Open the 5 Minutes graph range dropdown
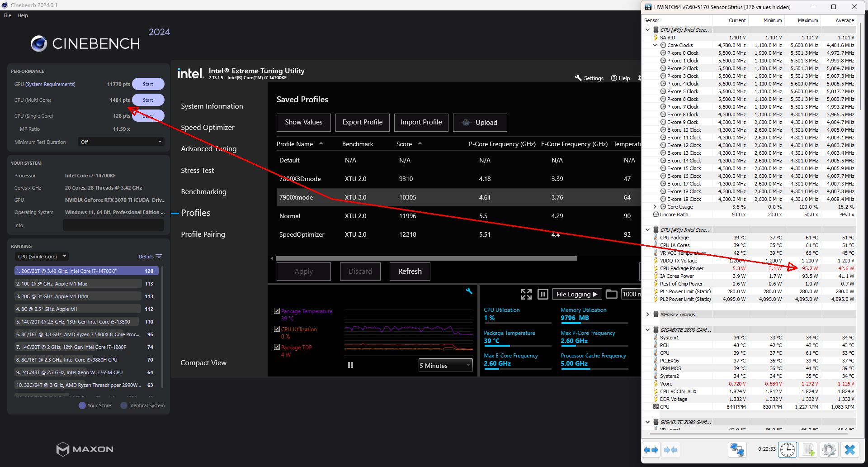Screen dimensions: 868x467 445,366
